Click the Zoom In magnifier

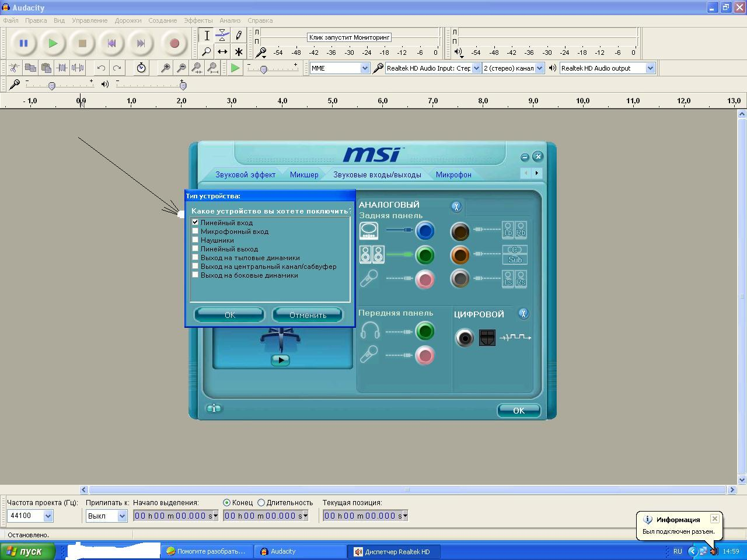(x=166, y=68)
